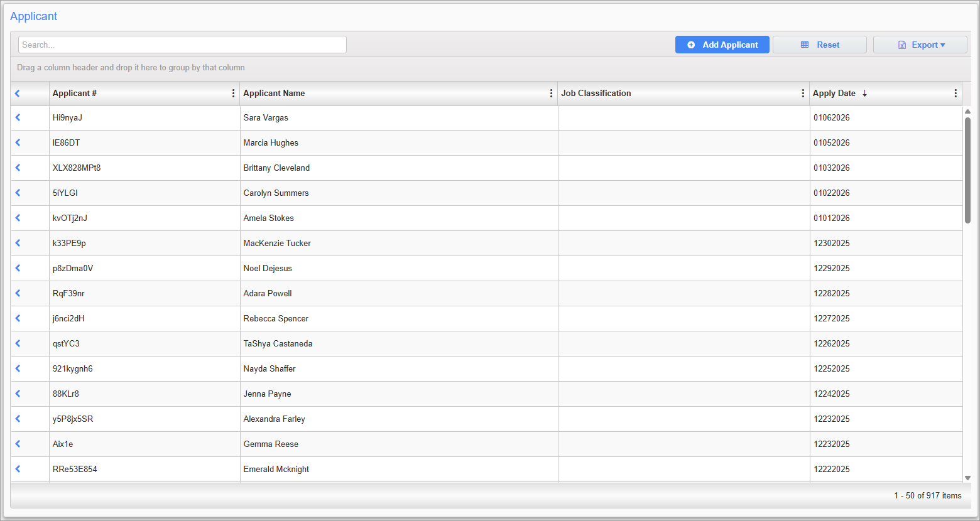Click inside the Search input field
Screen dimensions: 980x521
(182, 45)
